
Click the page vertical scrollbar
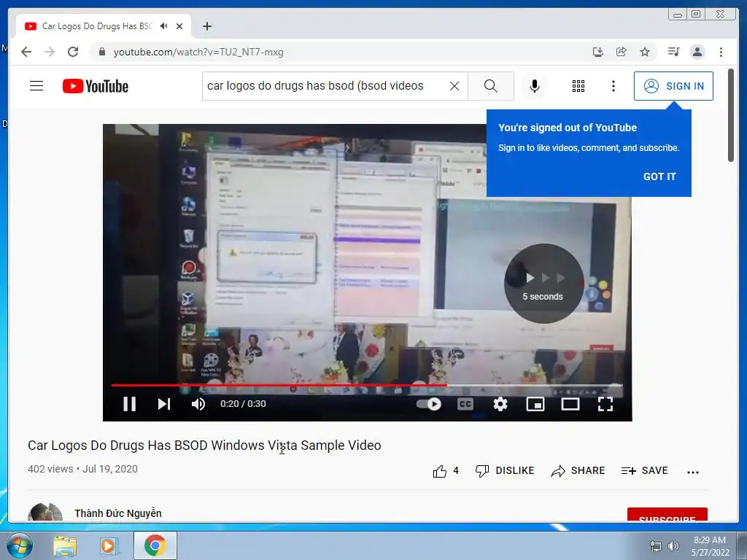pos(731,115)
